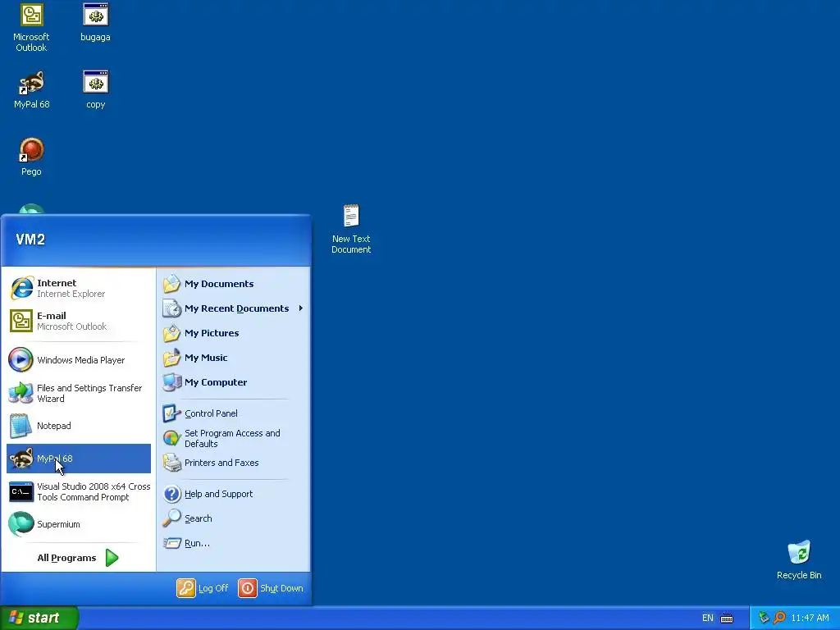The image size is (840, 630).
Task: Open Files and Settings Transfer Wizard
Action: pos(79,393)
